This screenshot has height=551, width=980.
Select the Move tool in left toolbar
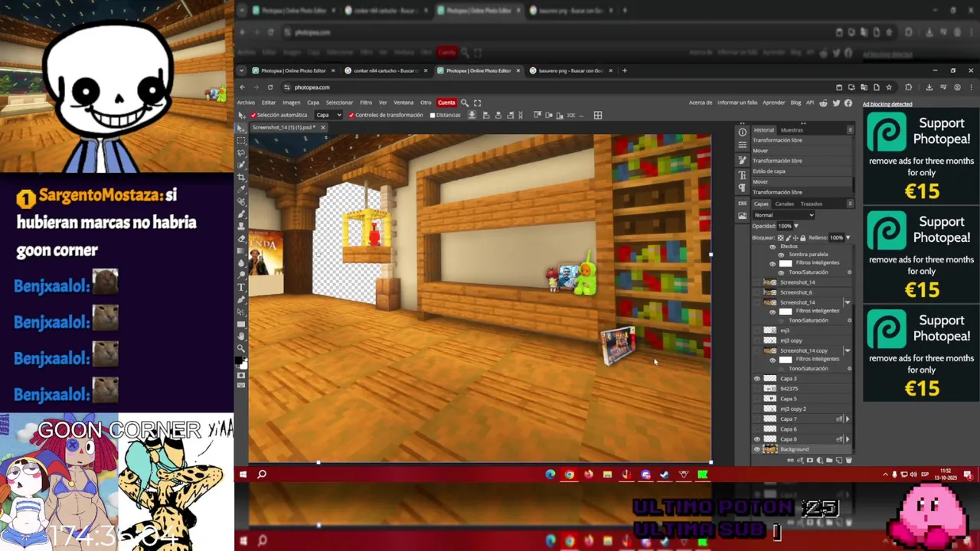coord(241,127)
